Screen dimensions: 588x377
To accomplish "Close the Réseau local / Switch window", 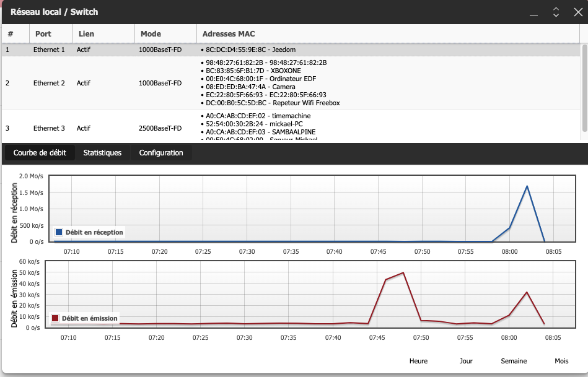I will (x=578, y=12).
